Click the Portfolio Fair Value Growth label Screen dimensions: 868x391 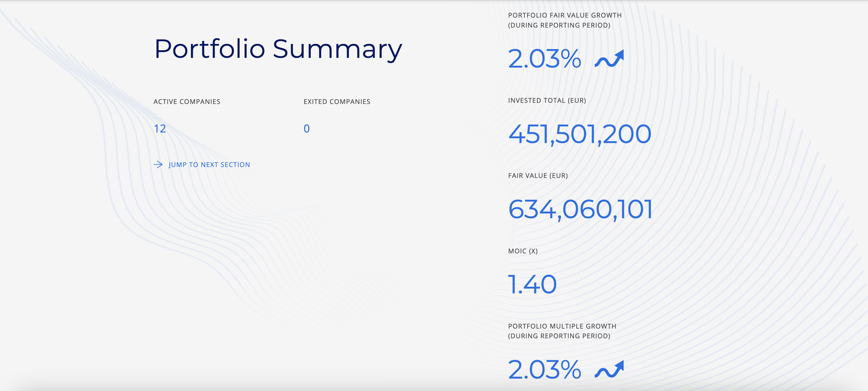coord(565,15)
